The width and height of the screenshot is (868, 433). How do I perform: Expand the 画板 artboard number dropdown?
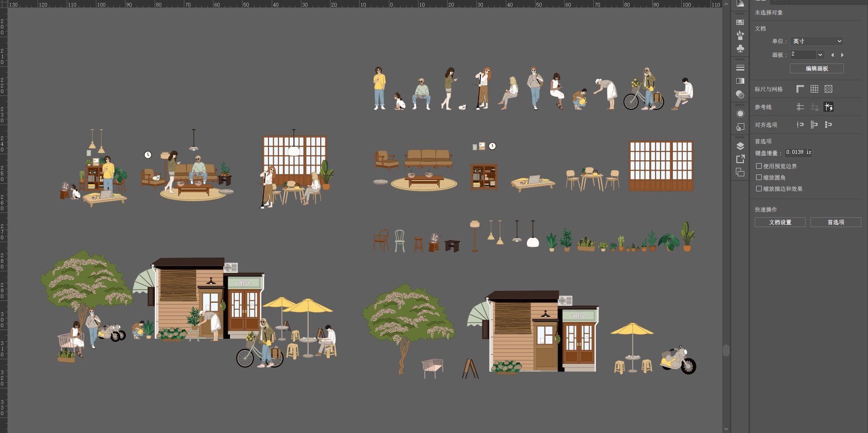coord(820,55)
